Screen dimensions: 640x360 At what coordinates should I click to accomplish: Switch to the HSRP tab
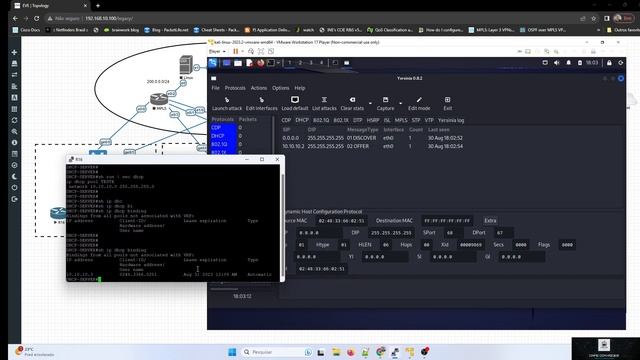[x=373, y=120]
